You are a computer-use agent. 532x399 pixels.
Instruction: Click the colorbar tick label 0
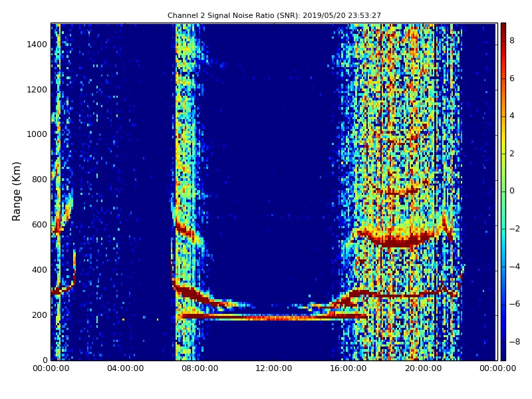pyautogui.click(x=512, y=191)
